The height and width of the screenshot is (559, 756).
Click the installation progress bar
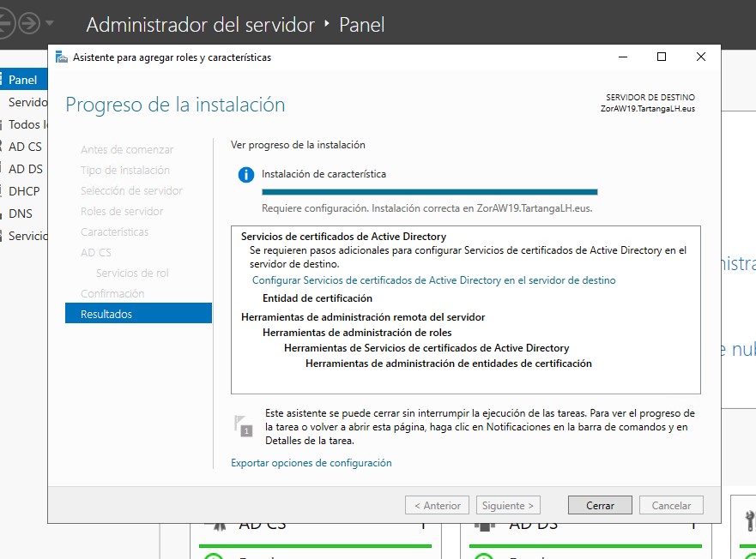pyautogui.click(x=430, y=192)
